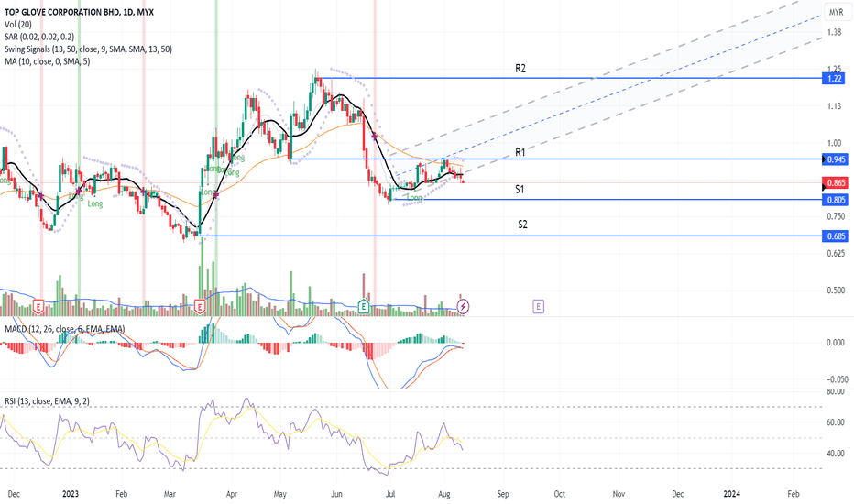Click the Mar label on the time axis

click(x=170, y=494)
